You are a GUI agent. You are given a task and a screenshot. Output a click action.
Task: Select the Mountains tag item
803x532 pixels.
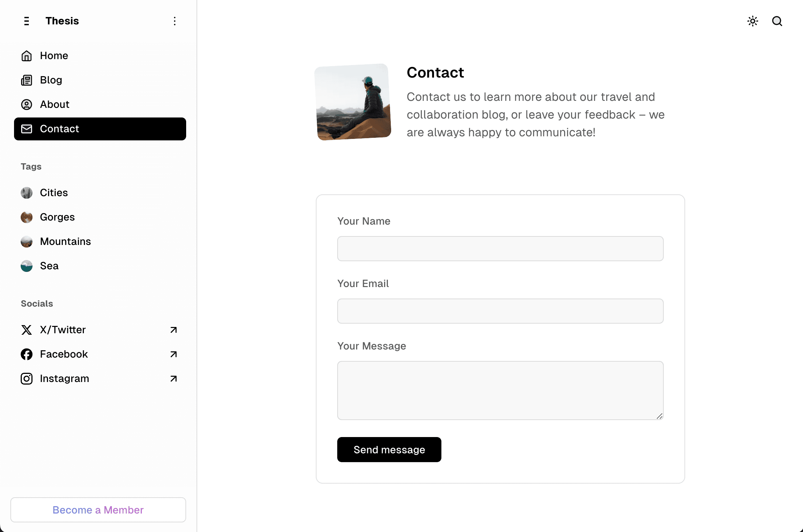click(65, 241)
